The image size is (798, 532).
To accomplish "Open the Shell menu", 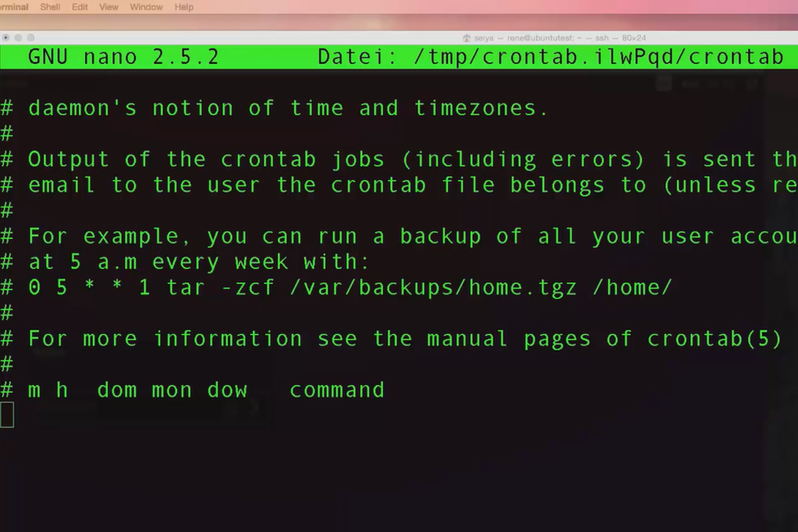I will click(50, 7).
